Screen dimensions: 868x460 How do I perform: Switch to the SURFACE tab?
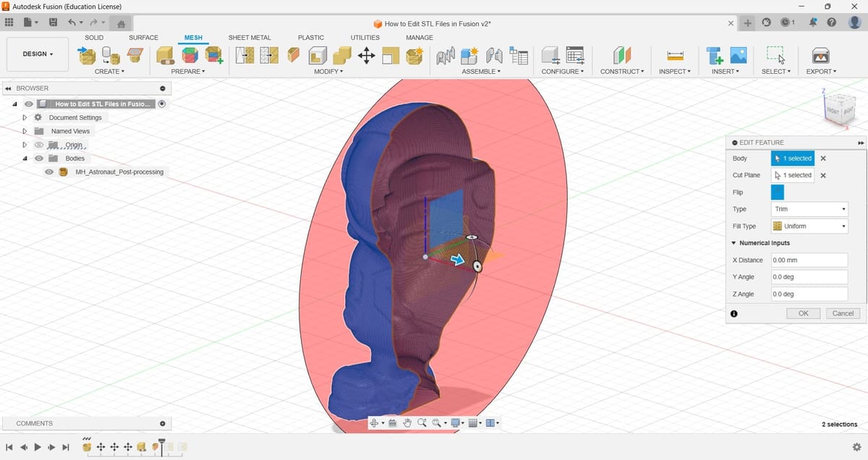[x=143, y=38]
